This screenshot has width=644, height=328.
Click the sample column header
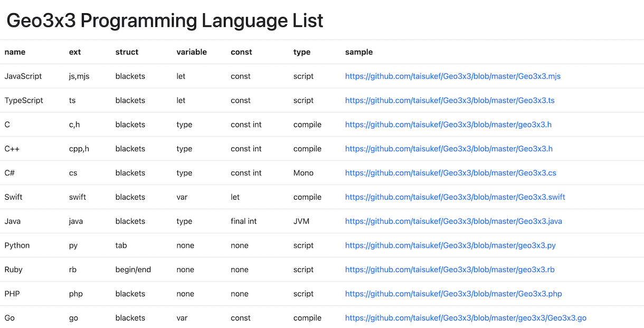pos(359,52)
